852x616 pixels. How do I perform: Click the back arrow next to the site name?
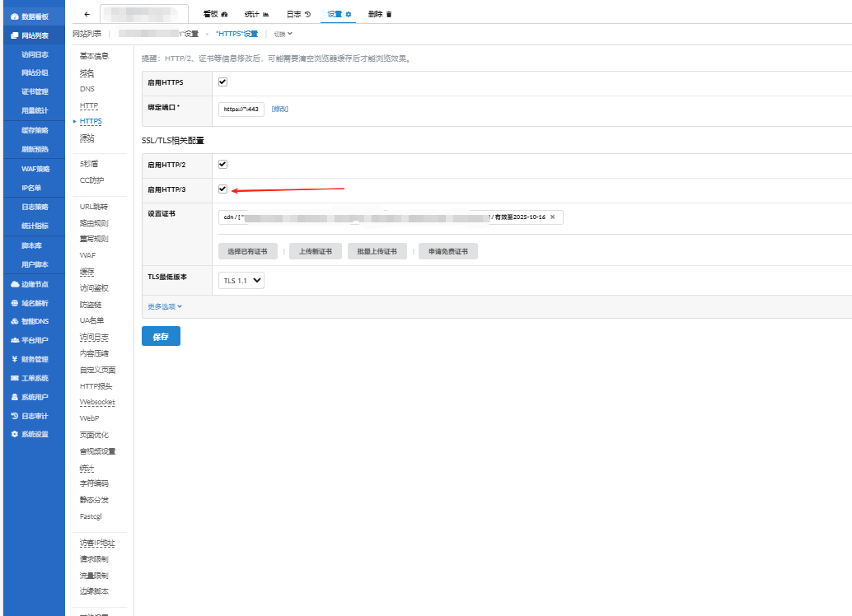coord(87,13)
